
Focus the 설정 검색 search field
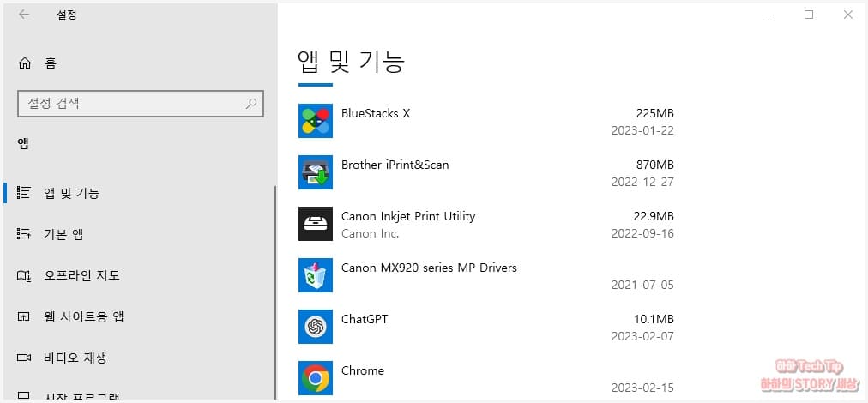coord(141,104)
